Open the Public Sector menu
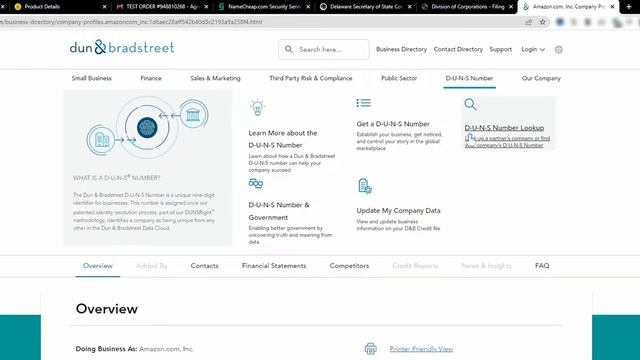This screenshot has width=640, height=360. 399,78
